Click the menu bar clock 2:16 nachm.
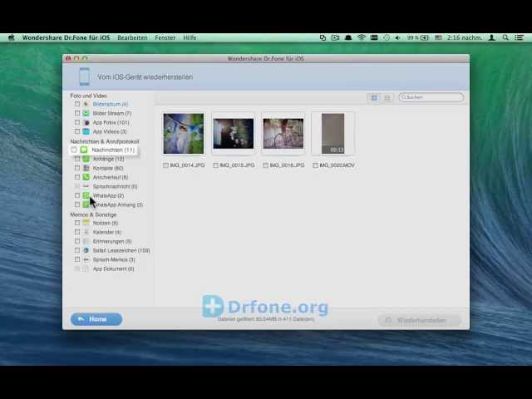532x399 pixels. [x=464, y=37]
